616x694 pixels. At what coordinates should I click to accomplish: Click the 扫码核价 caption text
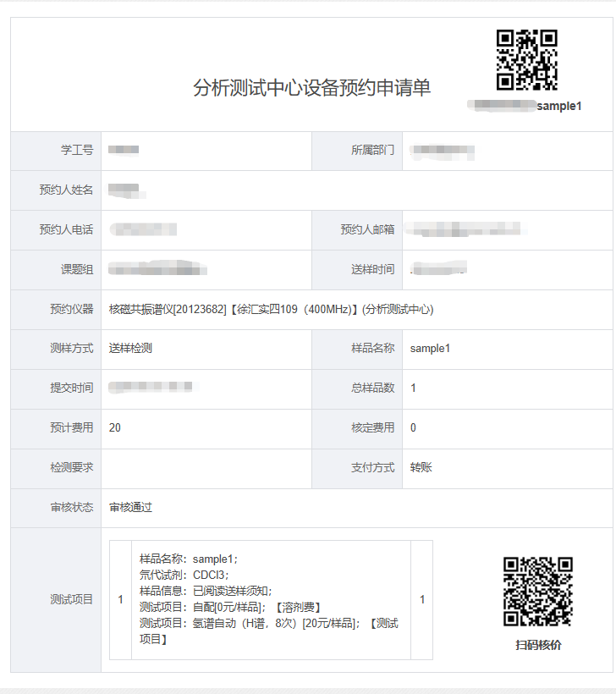click(x=537, y=645)
